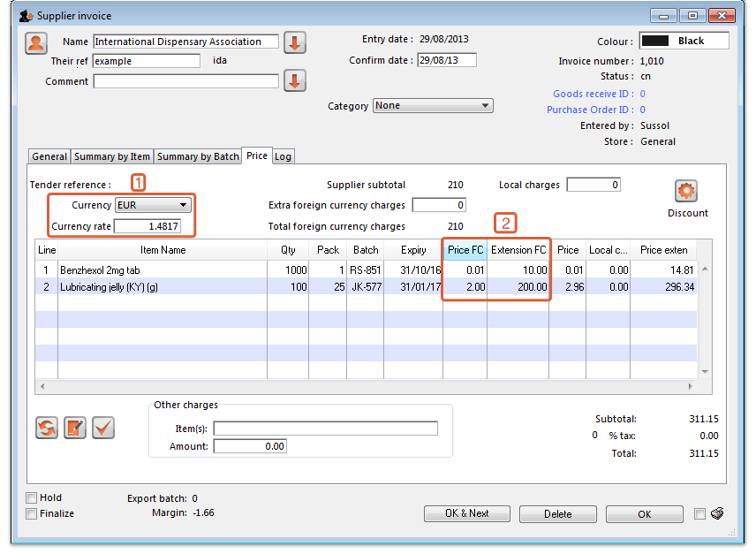Click the Delete button
Screen dimensions: 756x554
tap(557, 513)
